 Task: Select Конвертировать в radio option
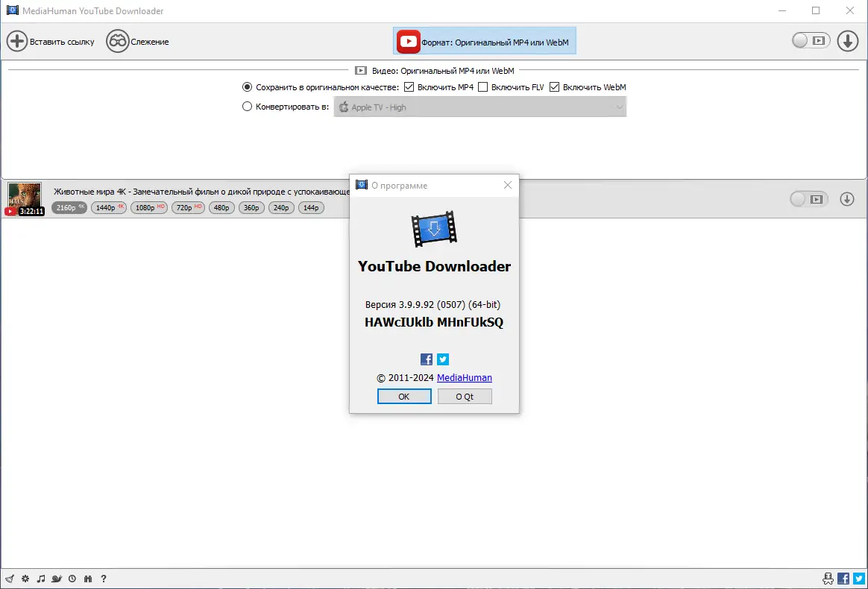pyautogui.click(x=248, y=107)
